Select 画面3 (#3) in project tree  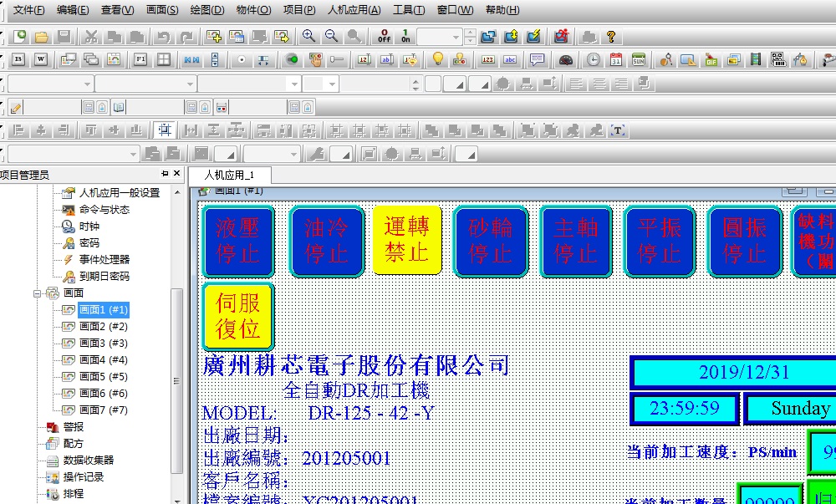103,344
